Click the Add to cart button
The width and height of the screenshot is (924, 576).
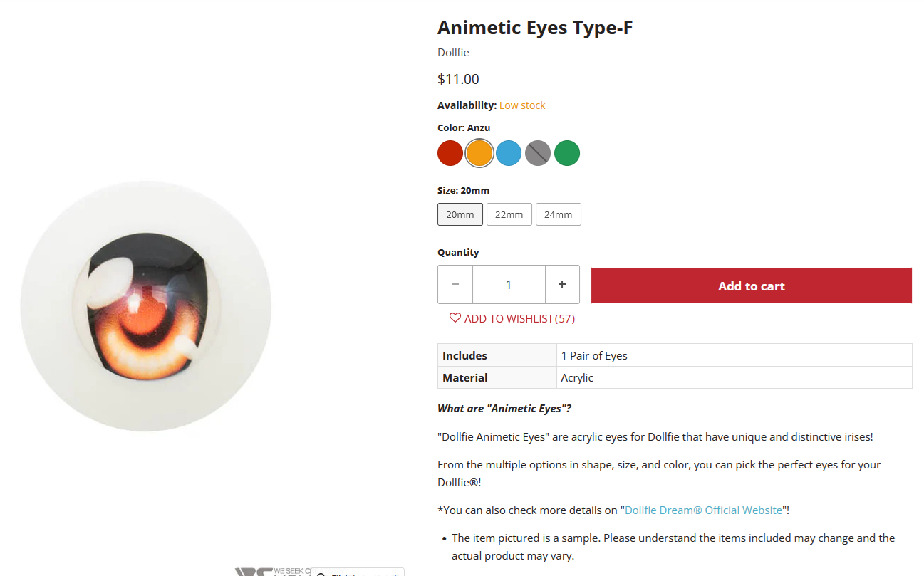click(x=752, y=286)
